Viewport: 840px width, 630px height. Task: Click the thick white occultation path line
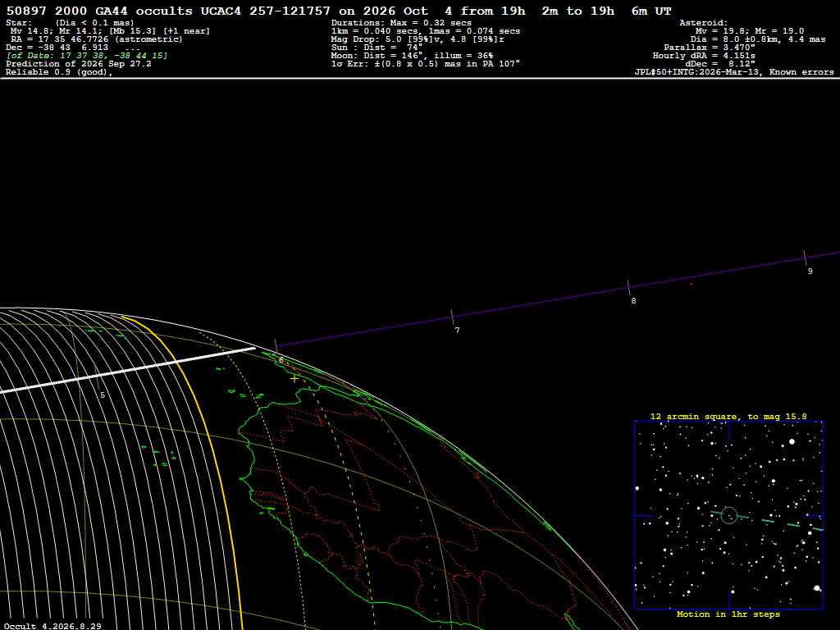127,370
